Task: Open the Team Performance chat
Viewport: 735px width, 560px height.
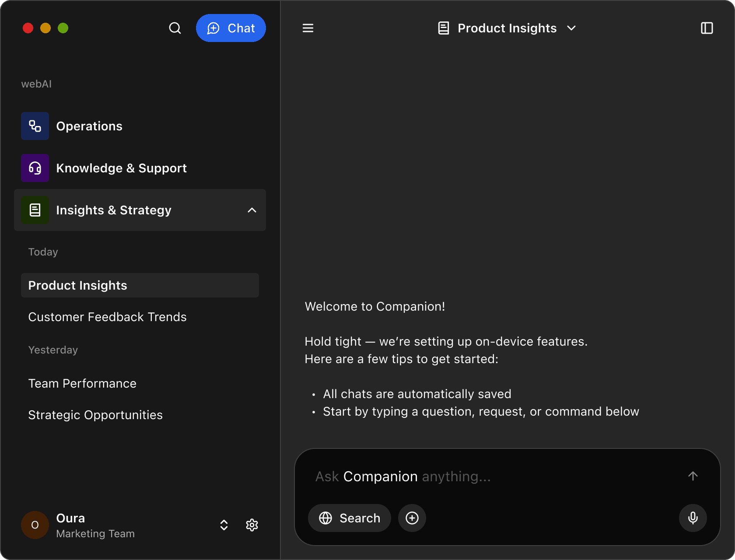Action: coord(82,383)
